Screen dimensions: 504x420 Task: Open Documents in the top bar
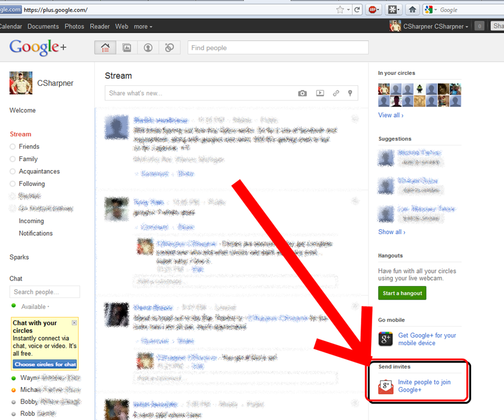point(43,26)
